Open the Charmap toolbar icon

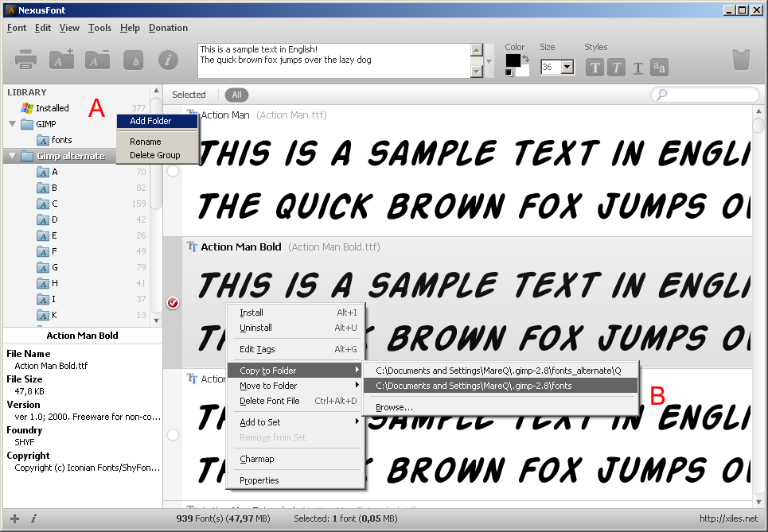click(133, 60)
